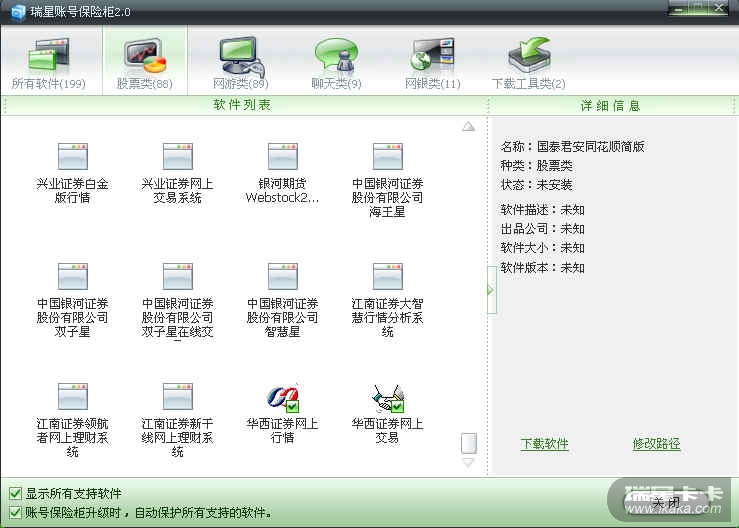This screenshot has width=739, height=528.
Task: Select 中国银河证券股份有限公司海王星 icon
Action: point(387,157)
